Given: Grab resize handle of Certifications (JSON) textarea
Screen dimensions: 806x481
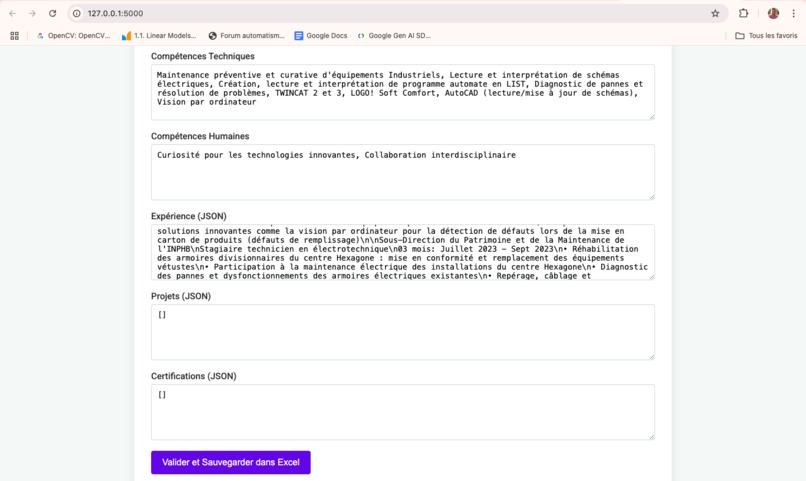Looking at the screenshot, I should (651, 437).
